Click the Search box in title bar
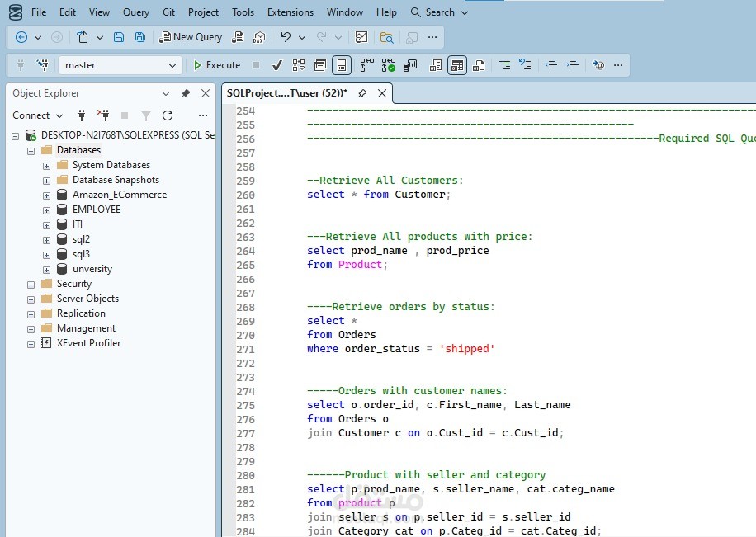Image resolution: width=756 pixels, height=537 pixels. pos(439,12)
